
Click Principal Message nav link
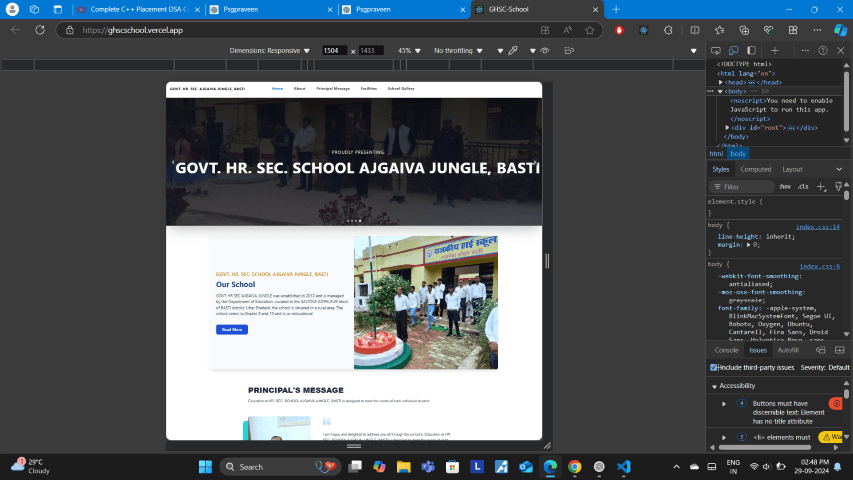tap(333, 89)
